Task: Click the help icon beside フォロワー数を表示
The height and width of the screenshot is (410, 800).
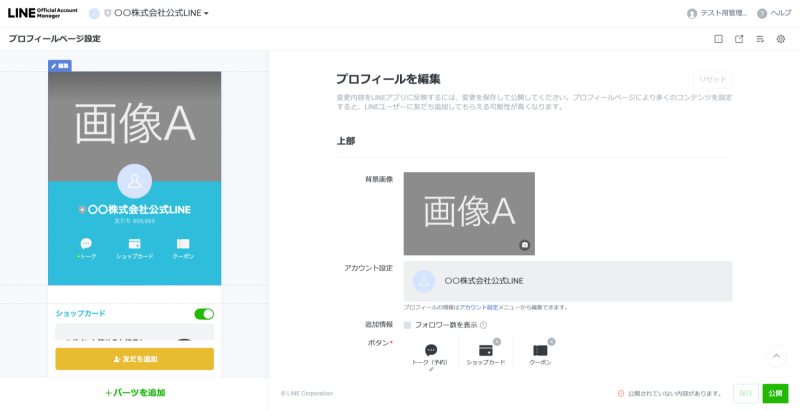Action: click(x=483, y=325)
